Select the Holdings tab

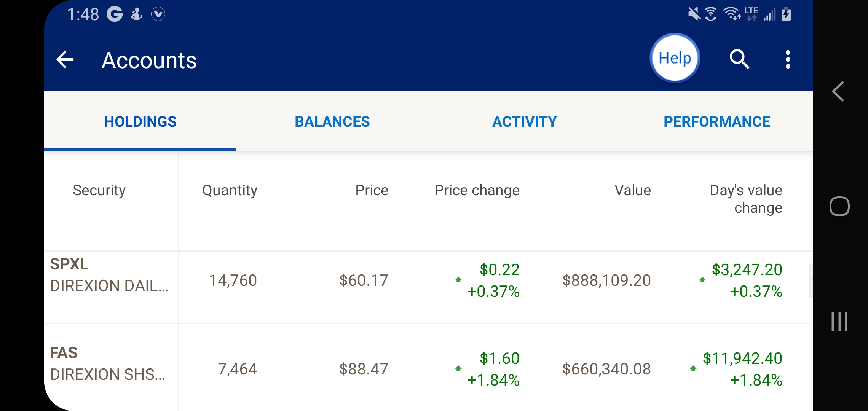[140, 122]
